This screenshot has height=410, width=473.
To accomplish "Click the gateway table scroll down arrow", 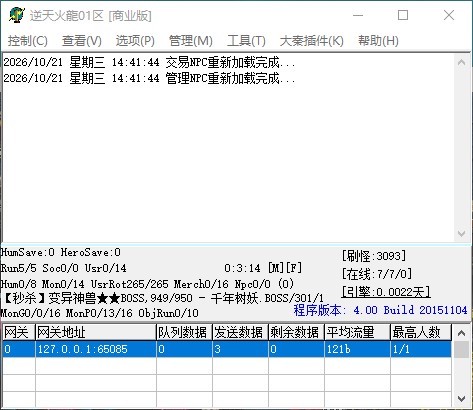I will pos(461,398).
